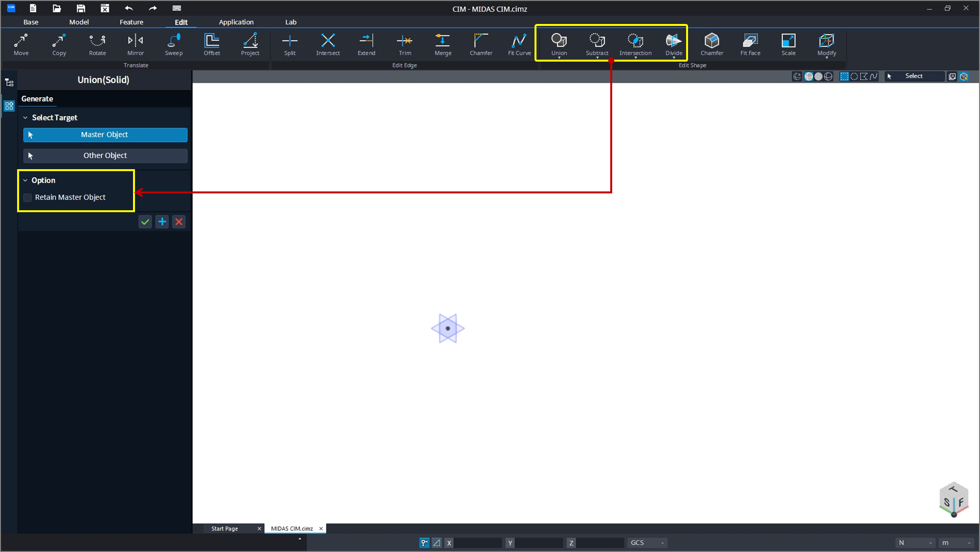Pick the Sweep tool
The height and width of the screenshot is (552, 980).
[x=174, y=44]
